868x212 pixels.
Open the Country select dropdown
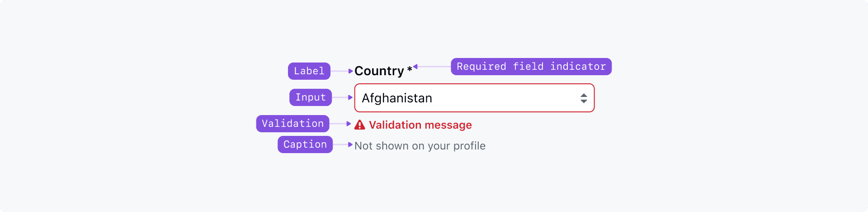pos(474,98)
